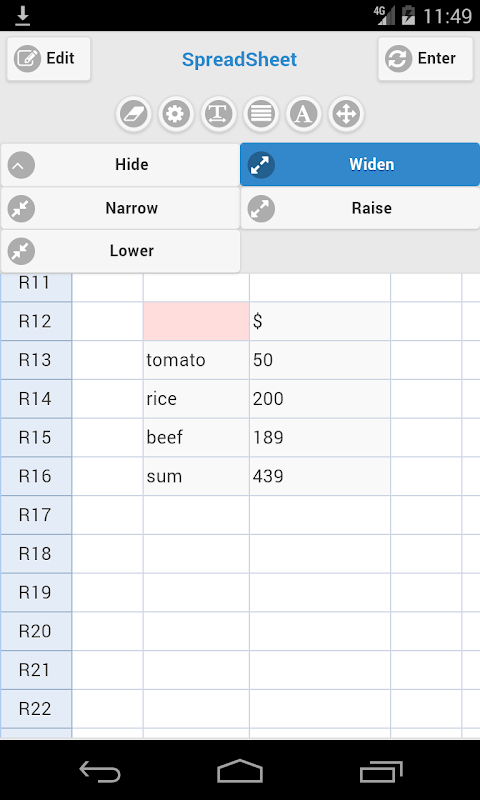Open the gear settings icon
480x800 pixels.
176,114
